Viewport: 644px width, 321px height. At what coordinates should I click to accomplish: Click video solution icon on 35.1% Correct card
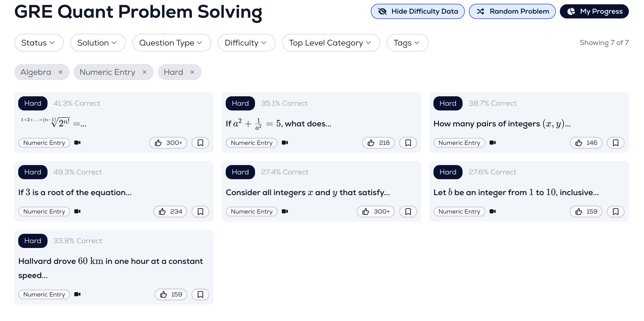[x=285, y=143]
